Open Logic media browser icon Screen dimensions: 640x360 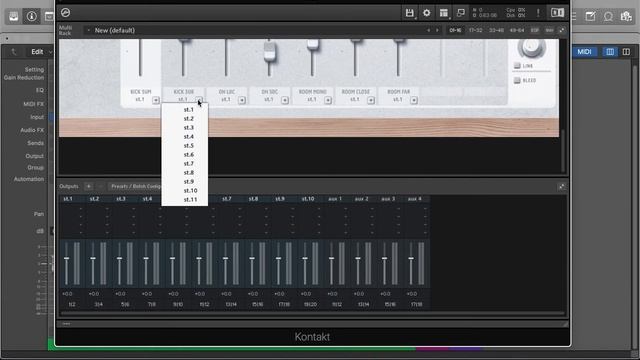pyautogui.click(x=626, y=16)
